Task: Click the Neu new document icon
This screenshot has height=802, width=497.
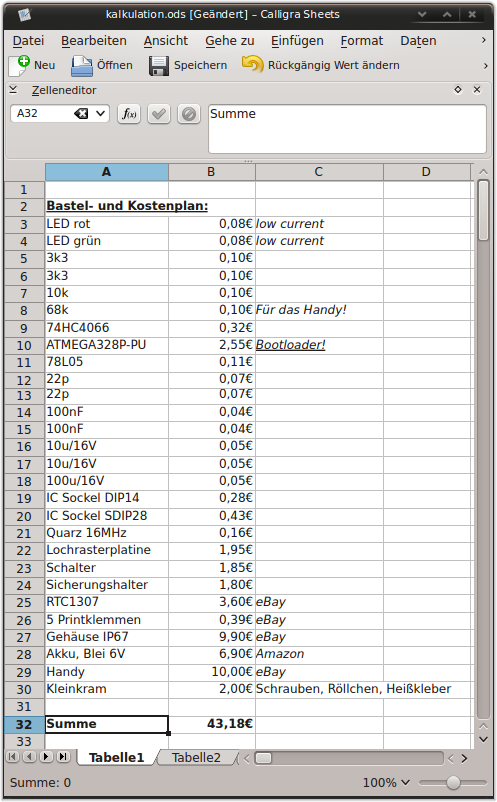Action: pyautogui.click(x=20, y=65)
